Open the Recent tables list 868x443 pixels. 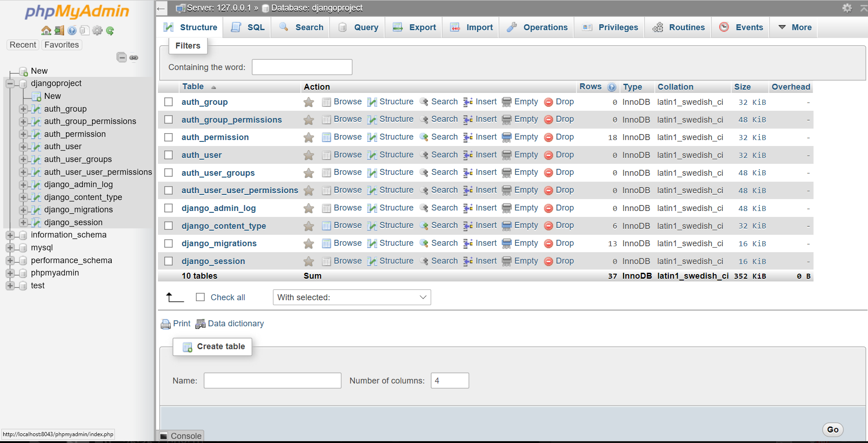point(22,45)
